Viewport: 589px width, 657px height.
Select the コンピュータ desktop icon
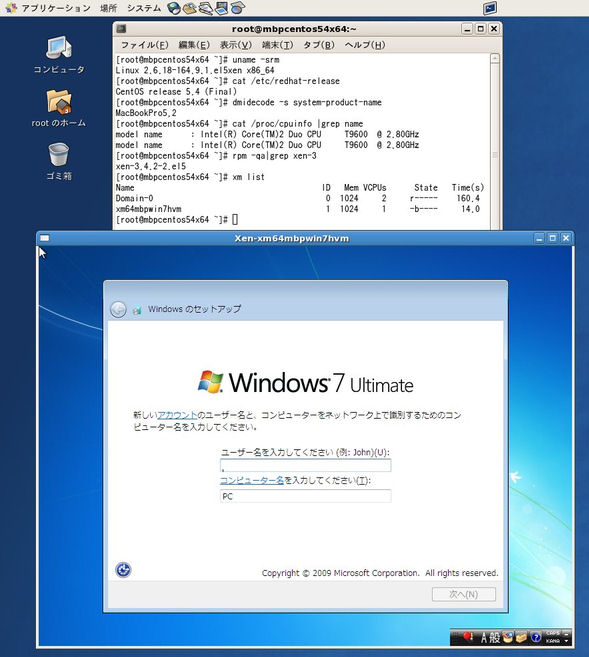pos(59,55)
